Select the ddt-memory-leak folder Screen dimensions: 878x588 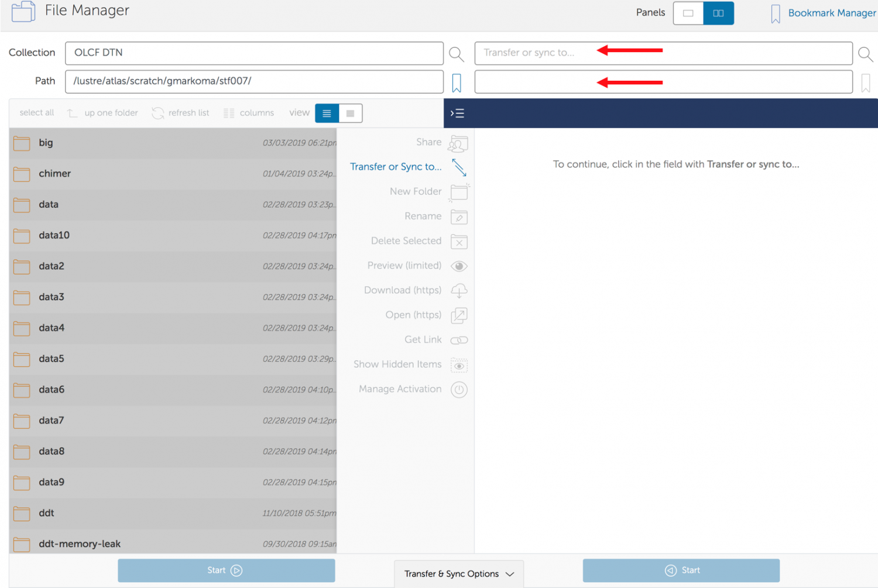point(80,544)
